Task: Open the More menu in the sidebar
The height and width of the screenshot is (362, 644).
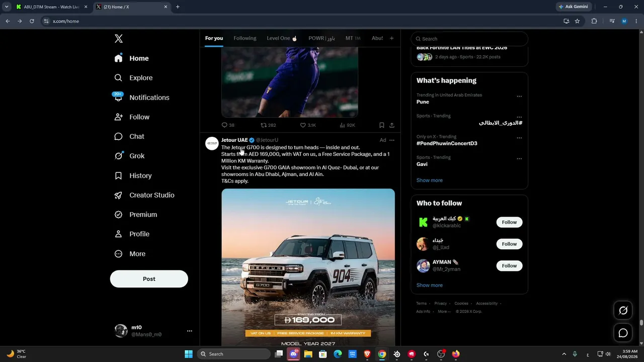Action: pos(130,254)
